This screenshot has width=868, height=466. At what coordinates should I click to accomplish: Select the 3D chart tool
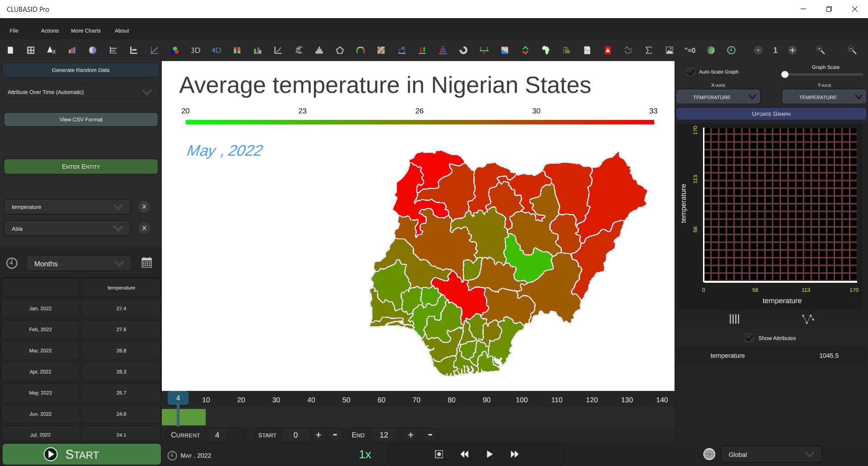195,50
